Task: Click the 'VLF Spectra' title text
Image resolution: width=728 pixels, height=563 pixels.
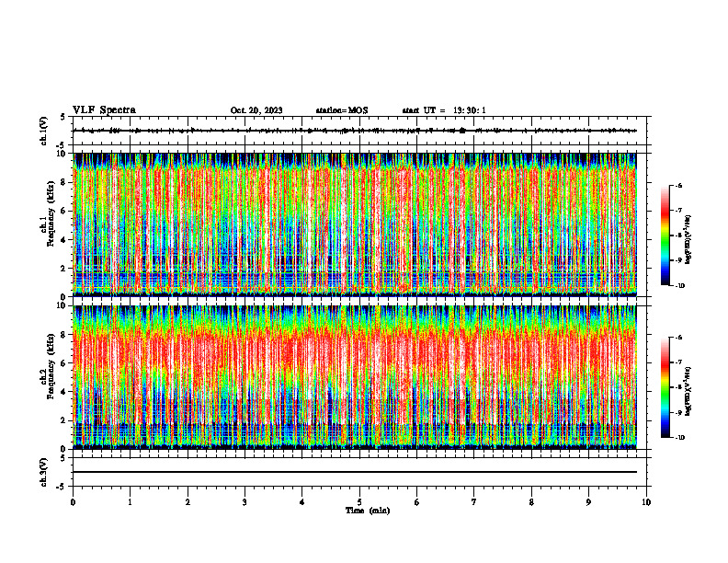Action: click(104, 110)
